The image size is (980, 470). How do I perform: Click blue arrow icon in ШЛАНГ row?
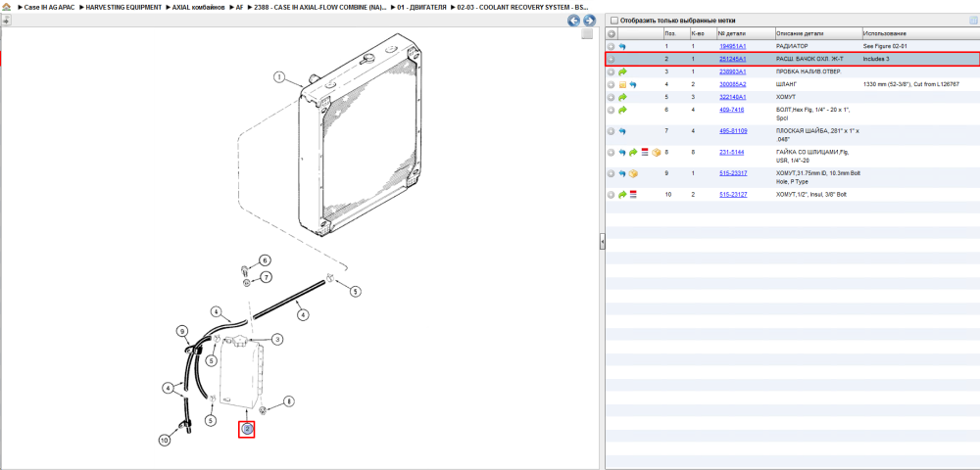[x=633, y=84]
